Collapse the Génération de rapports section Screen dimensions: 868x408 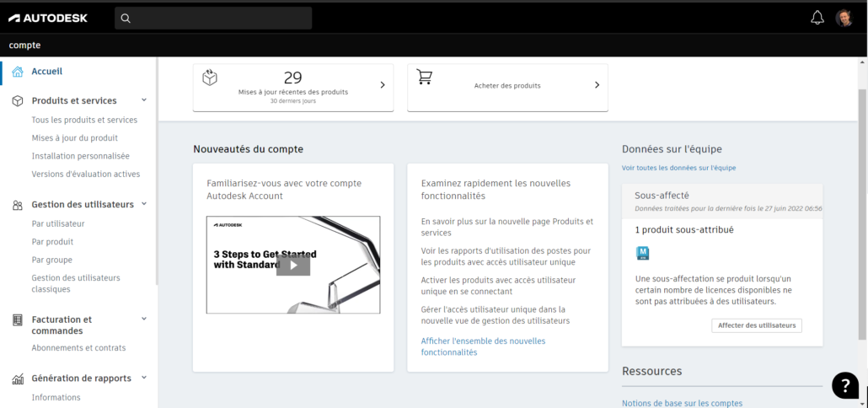coord(144,378)
